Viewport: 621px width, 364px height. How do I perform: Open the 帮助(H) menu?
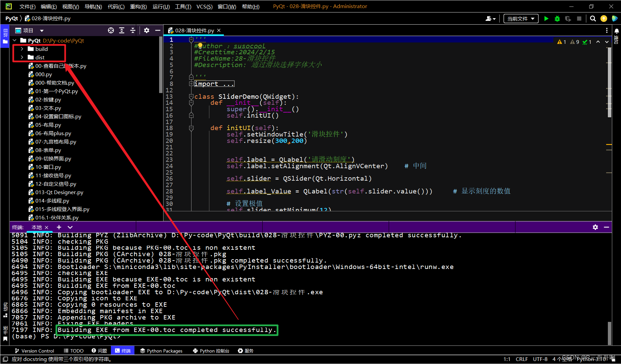(250, 6)
